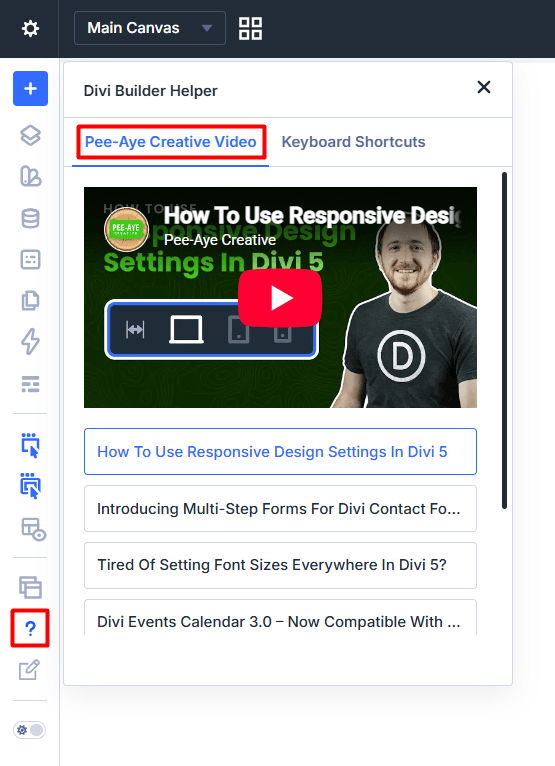555x766 pixels.
Task: Click Pee-Aye Creative channel name on video
Action: [x=220, y=240]
